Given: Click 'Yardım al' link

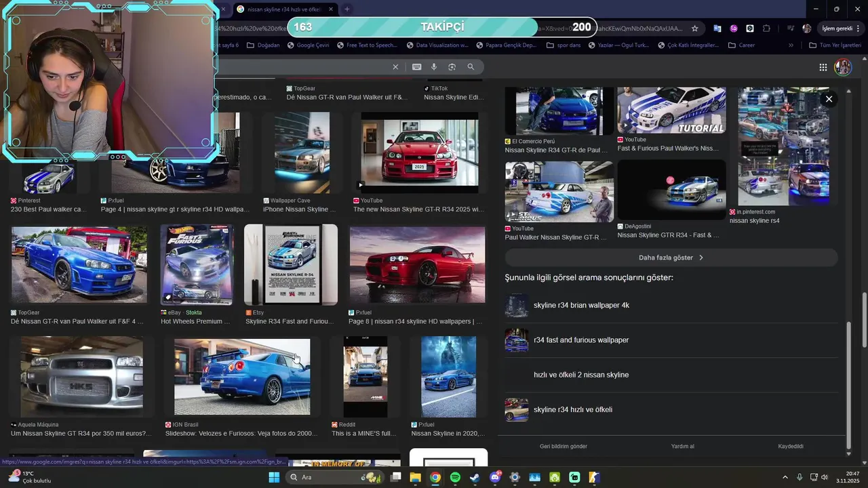Looking at the screenshot, I should click(x=682, y=446).
